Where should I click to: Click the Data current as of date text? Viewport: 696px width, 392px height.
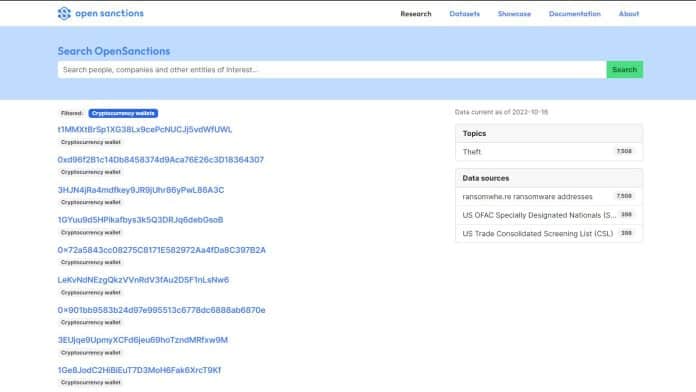click(x=501, y=112)
